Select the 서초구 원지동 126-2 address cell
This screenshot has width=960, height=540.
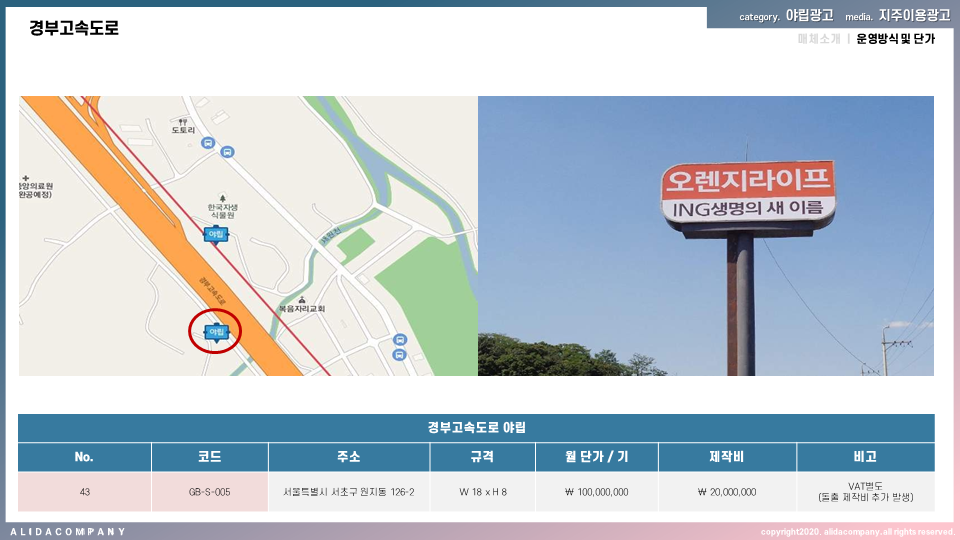[348, 492]
